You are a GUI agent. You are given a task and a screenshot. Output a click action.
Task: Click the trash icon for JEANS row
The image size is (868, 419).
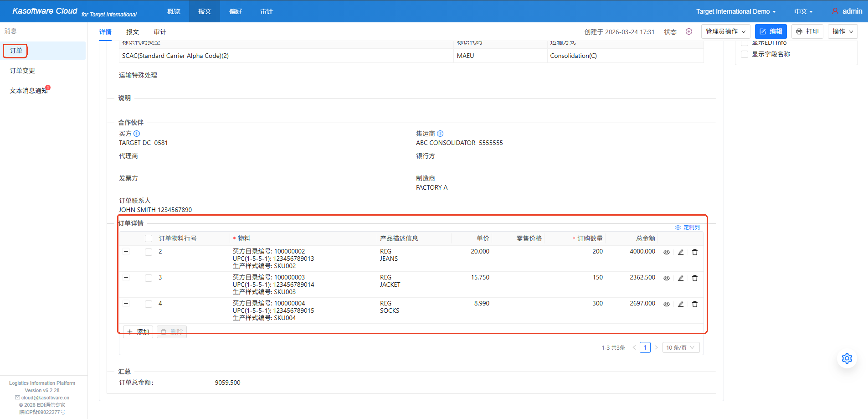[694, 252]
